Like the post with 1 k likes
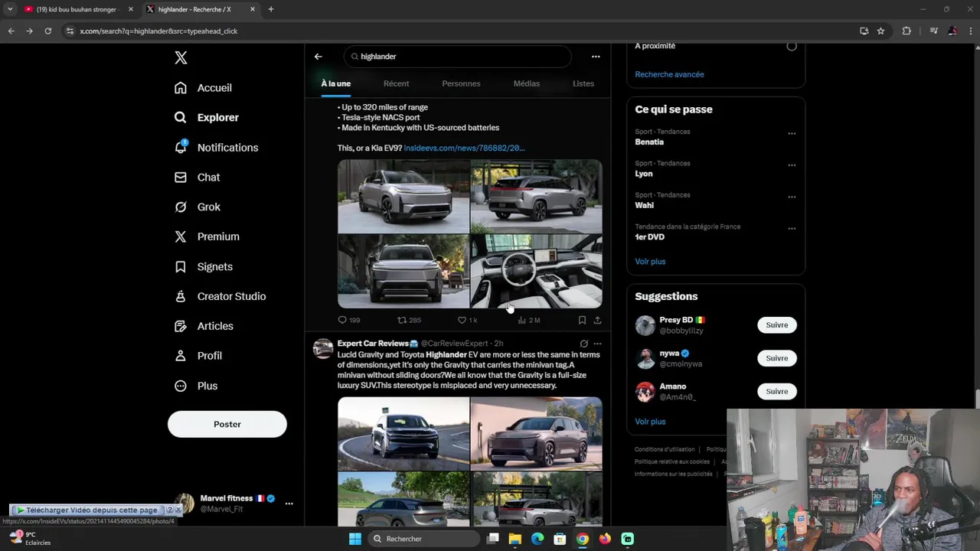Viewport: 980px width, 551px height. (x=467, y=320)
